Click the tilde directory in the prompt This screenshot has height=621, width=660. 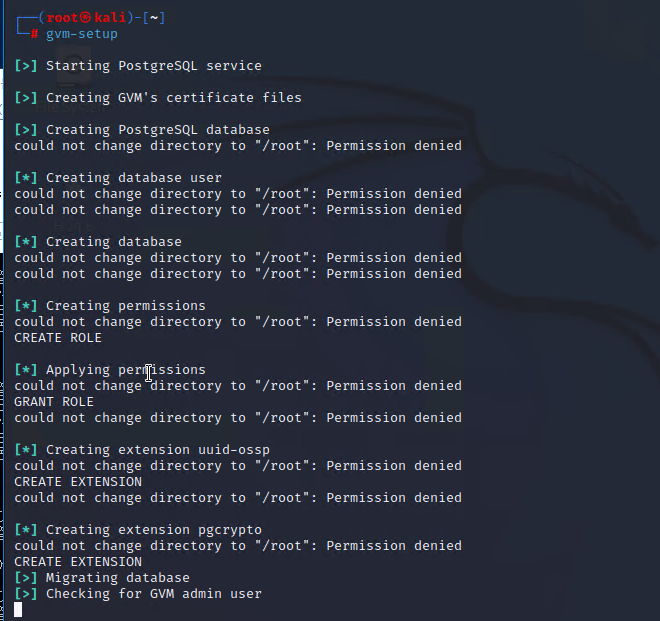pos(155,18)
